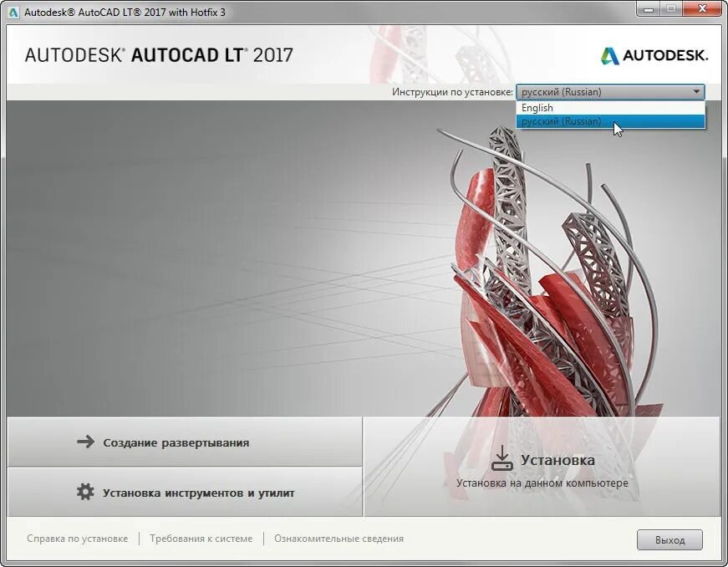Click the arrow icon beside Создание развертывания
The height and width of the screenshot is (567, 728).
[86, 442]
